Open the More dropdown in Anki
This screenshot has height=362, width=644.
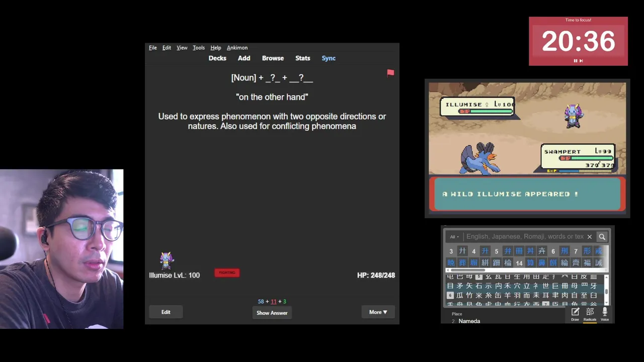click(378, 312)
